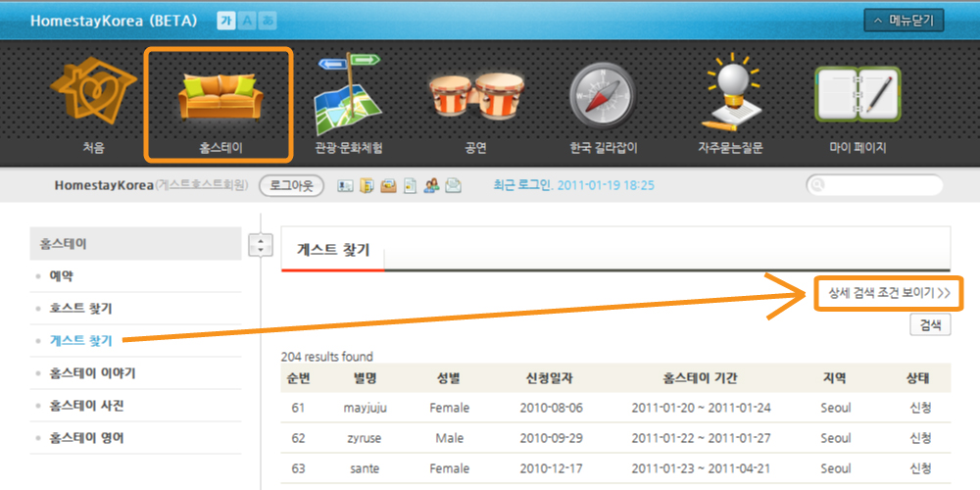Click the 최근 로그인 timestamp text
980x490 pixels.
click(573, 185)
